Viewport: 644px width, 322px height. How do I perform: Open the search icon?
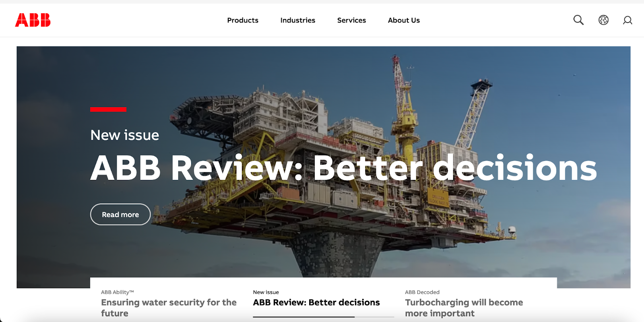(578, 20)
